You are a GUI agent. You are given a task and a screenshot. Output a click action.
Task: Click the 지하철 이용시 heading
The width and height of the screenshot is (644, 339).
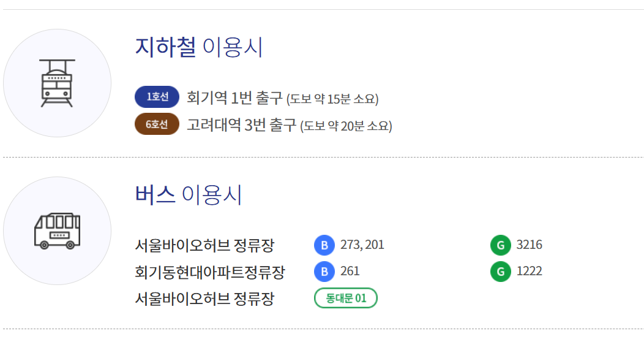click(x=199, y=47)
